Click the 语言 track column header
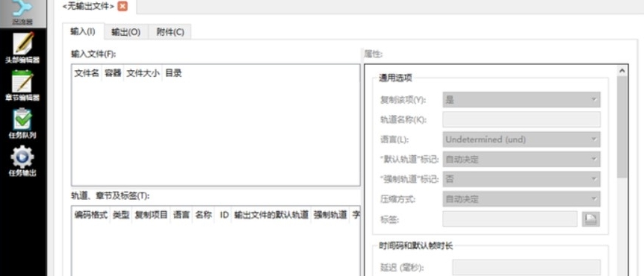This screenshot has width=644, height=276. click(181, 215)
